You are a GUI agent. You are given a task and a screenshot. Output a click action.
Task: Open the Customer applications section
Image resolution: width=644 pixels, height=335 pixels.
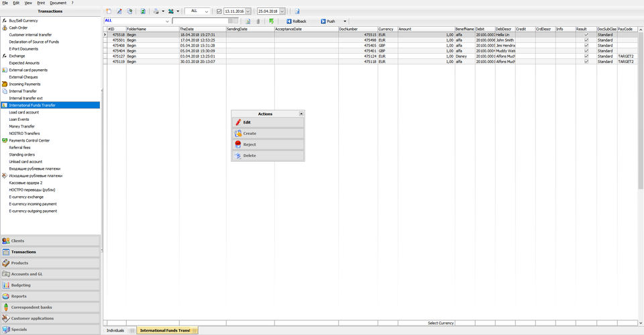coord(50,318)
